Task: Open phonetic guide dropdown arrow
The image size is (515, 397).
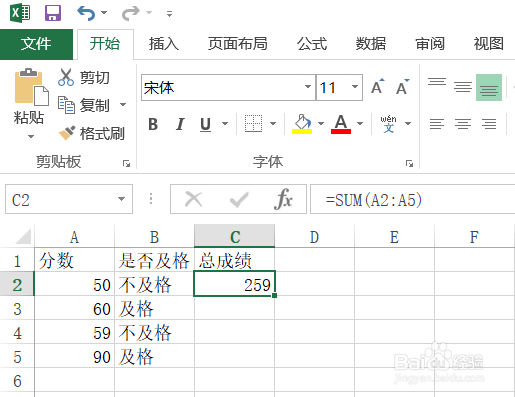Action: point(408,124)
